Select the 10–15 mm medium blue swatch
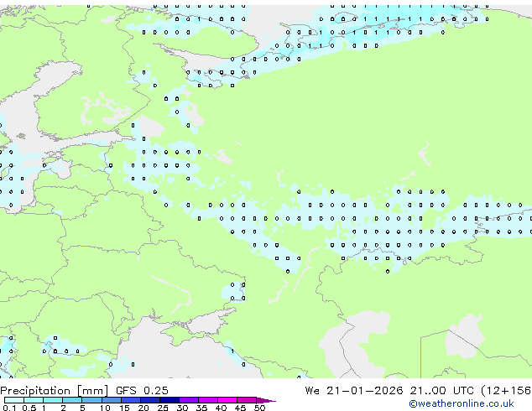This screenshot has width=532, height=411. [111, 400]
